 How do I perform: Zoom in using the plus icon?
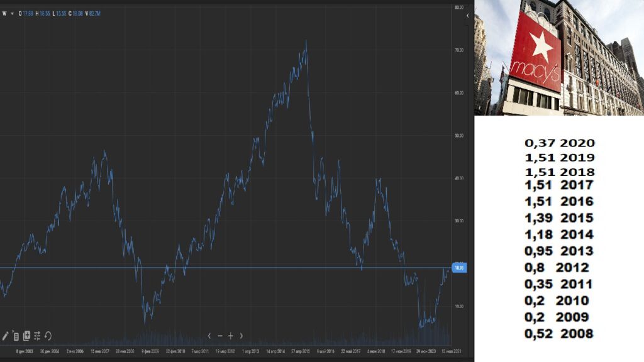point(231,336)
